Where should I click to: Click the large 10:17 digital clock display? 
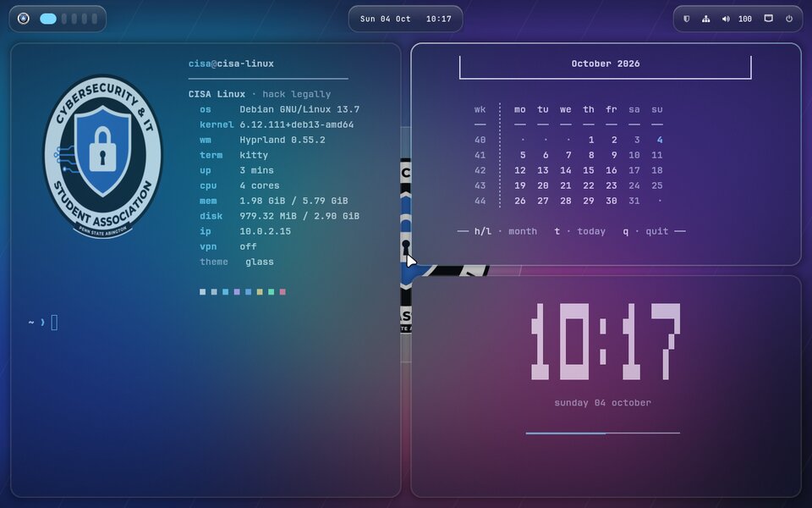(x=606, y=341)
